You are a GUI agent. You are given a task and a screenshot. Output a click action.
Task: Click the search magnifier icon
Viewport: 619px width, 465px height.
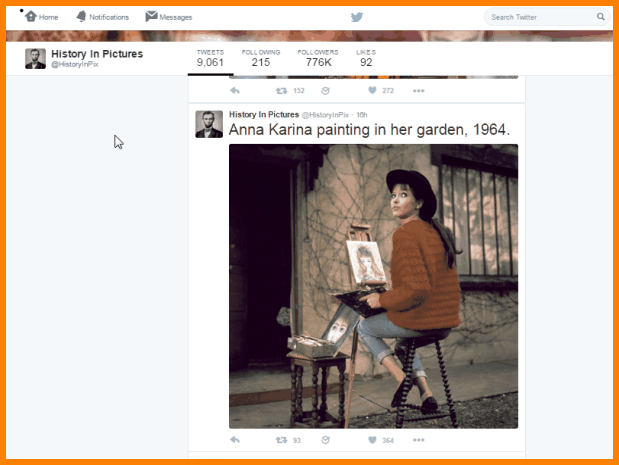[601, 17]
